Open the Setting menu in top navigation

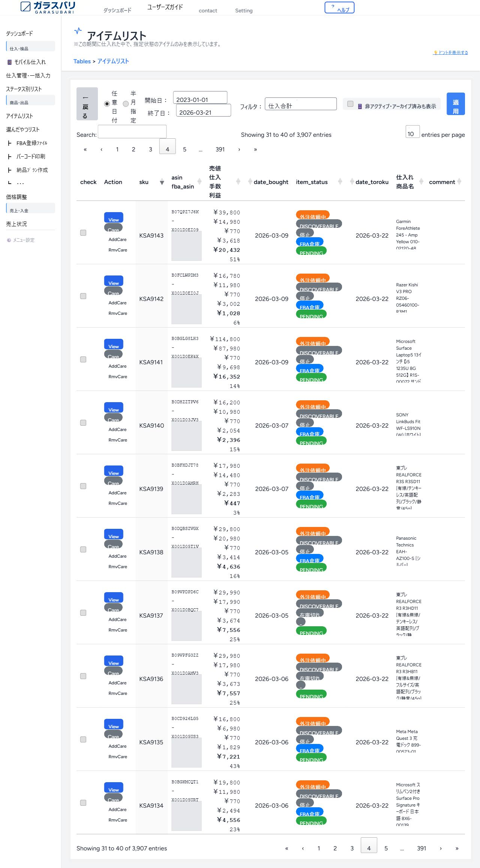(244, 10)
